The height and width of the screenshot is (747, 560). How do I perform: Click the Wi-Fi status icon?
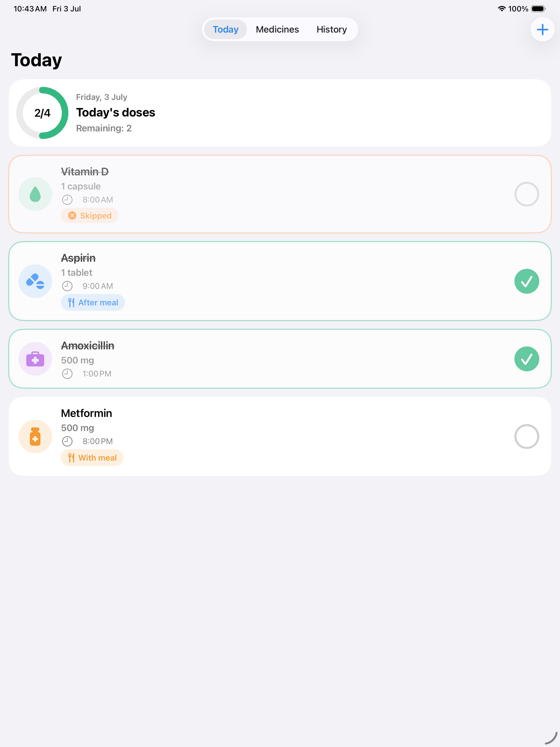click(x=502, y=9)
